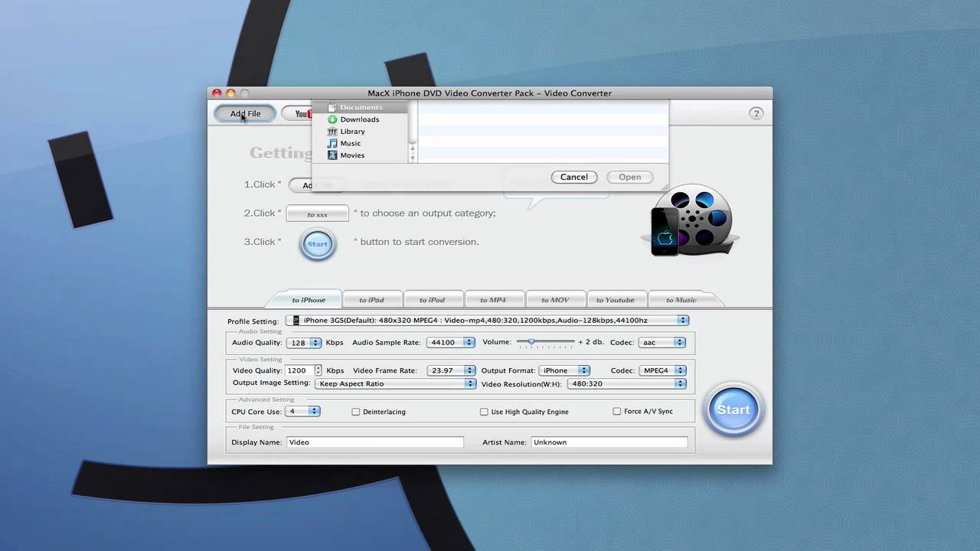Click the film reel app logo
This screenshot has height=551, width=980.
(x=691, y=220)
